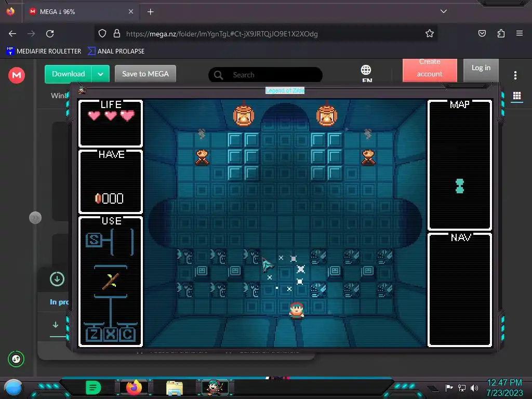Click the browser back arrow
The height and width of the screenshot is (399, 532).
(12, 34)
